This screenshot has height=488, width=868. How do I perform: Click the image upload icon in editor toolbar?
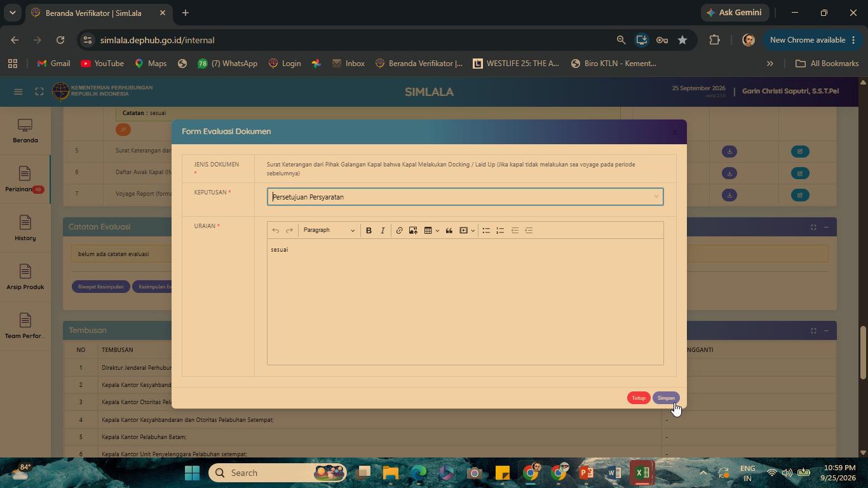[413, 230]
